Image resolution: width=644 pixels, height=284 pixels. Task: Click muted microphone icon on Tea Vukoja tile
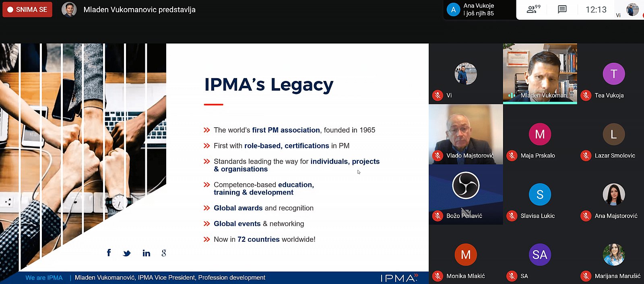[x=586, y=95]
